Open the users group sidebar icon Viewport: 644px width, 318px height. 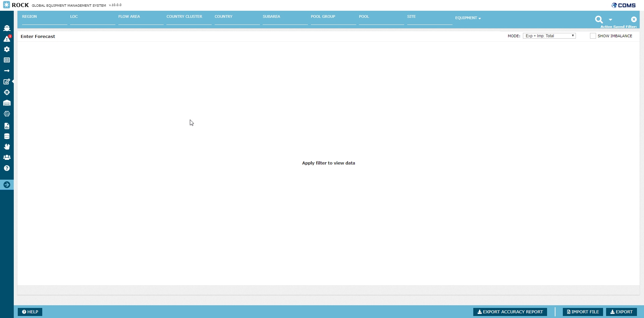7,157
